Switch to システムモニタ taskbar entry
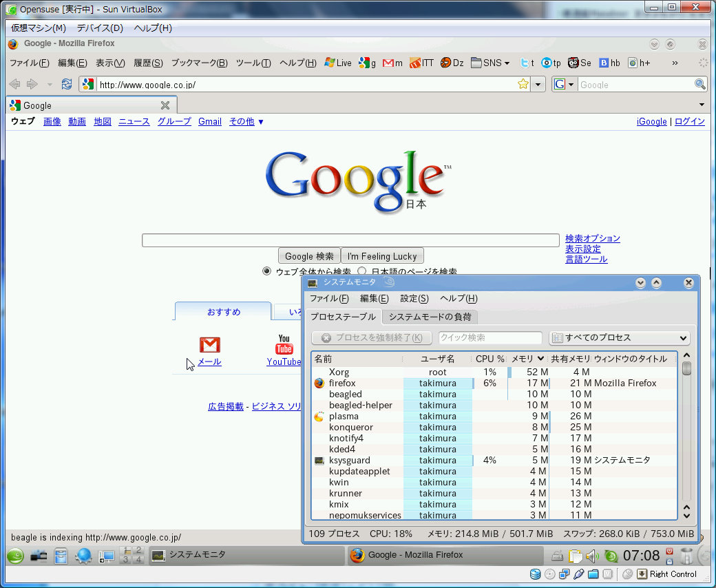The image size is (716, 588). (x=246, y=556)
